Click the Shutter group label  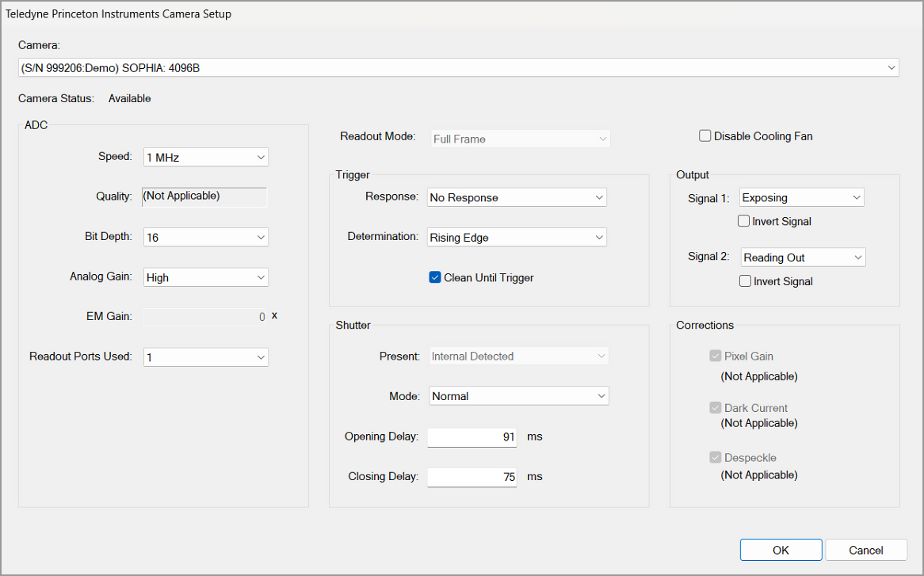pyautogui.click(x=353, y=325)
